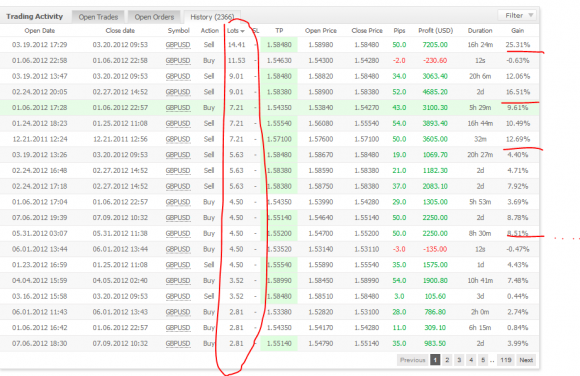Open GBPUSD link in 14.41 lots row

pyautogui.click(x=178, y=45)
